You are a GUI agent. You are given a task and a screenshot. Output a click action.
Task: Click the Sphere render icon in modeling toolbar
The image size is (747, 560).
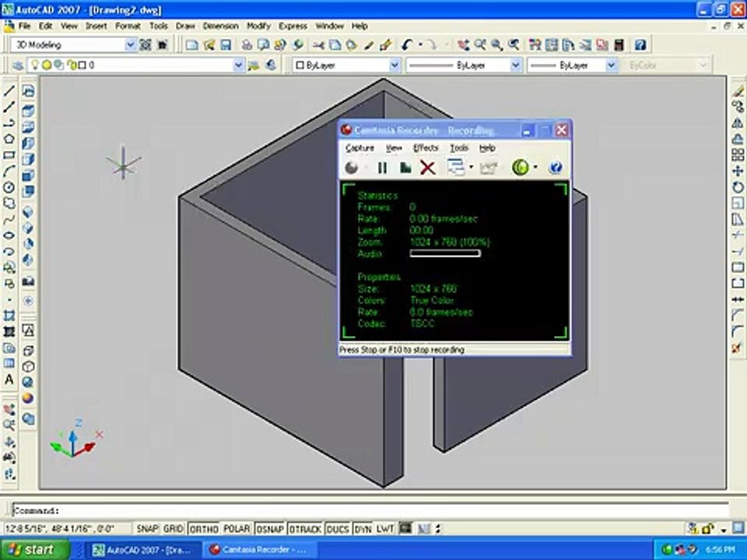28,398
